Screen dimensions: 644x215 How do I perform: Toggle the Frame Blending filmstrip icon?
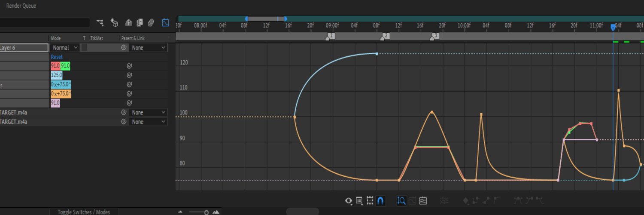[x=140, y=22]
